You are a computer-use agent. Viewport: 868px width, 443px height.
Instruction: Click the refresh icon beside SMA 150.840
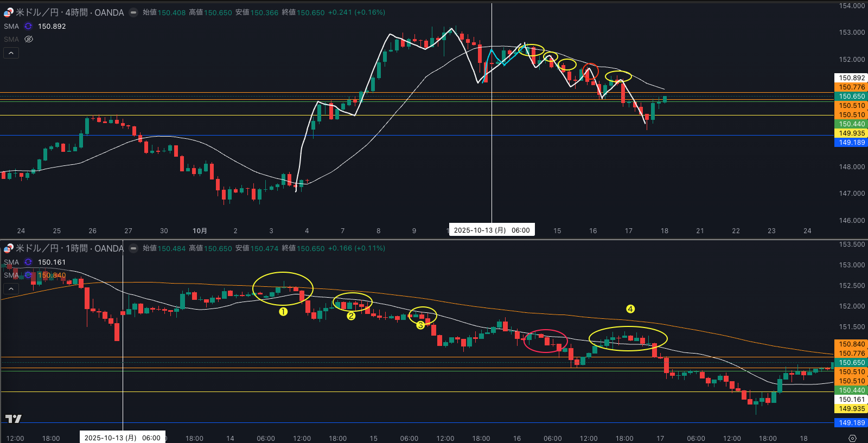[x=28, y=275]
